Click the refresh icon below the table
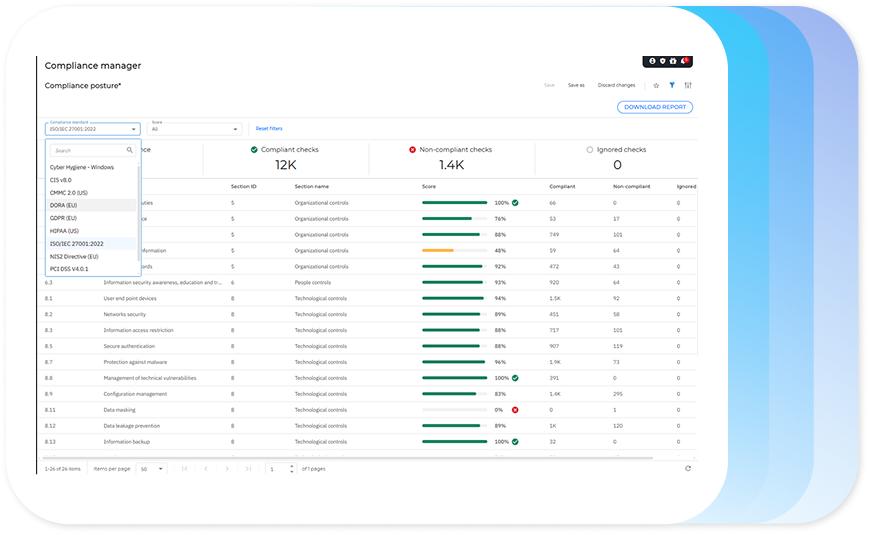Screen dimensions: 869x535 click(x=687, y=468)
